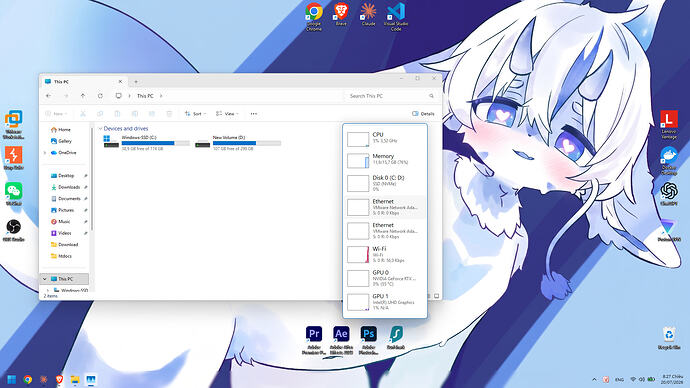This screenshot has height=388, width=690.
Task: Open the See more ellipsis menu
Action: coord(253,113)
